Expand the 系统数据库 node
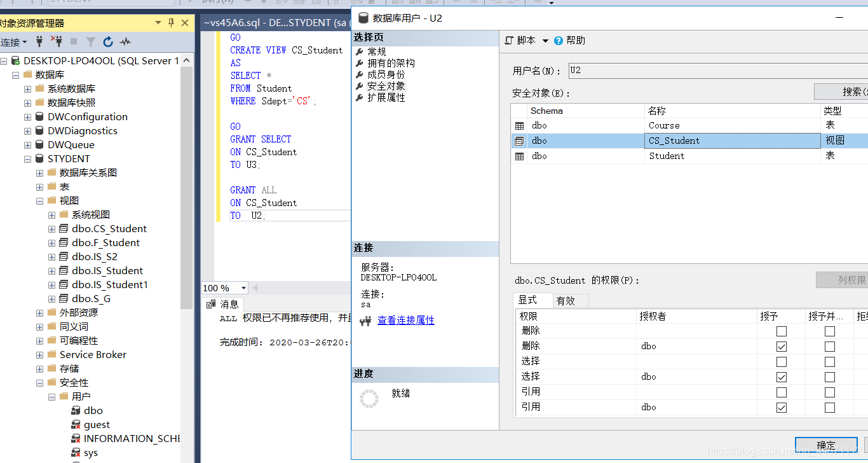 [x=27, y=89]
